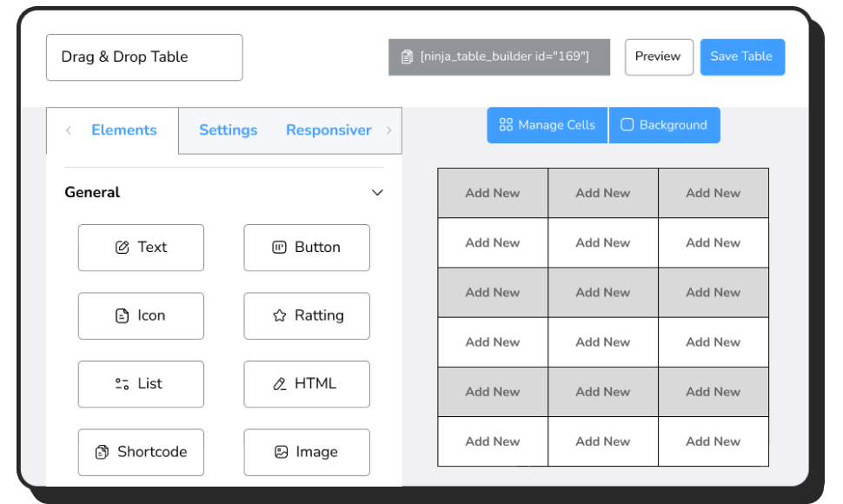843x504 pixels.
Task: Click Add New in bottom row, last column
Action: (x=713, y=441)
